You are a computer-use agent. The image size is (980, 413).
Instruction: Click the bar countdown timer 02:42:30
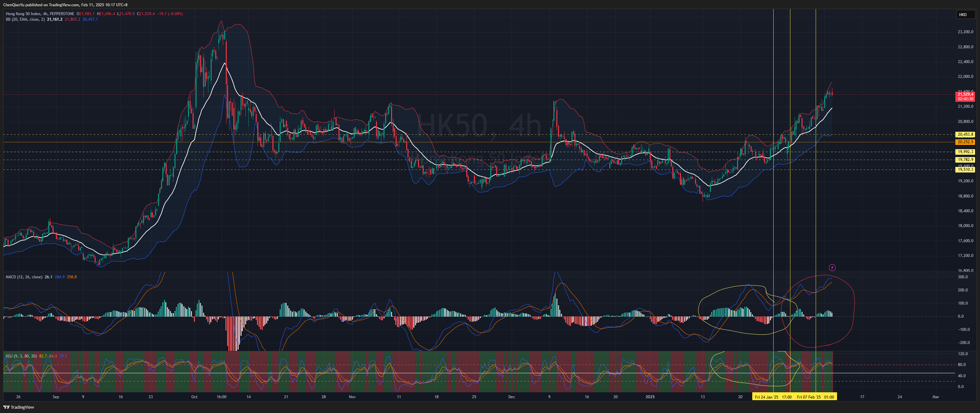[966, 99]
